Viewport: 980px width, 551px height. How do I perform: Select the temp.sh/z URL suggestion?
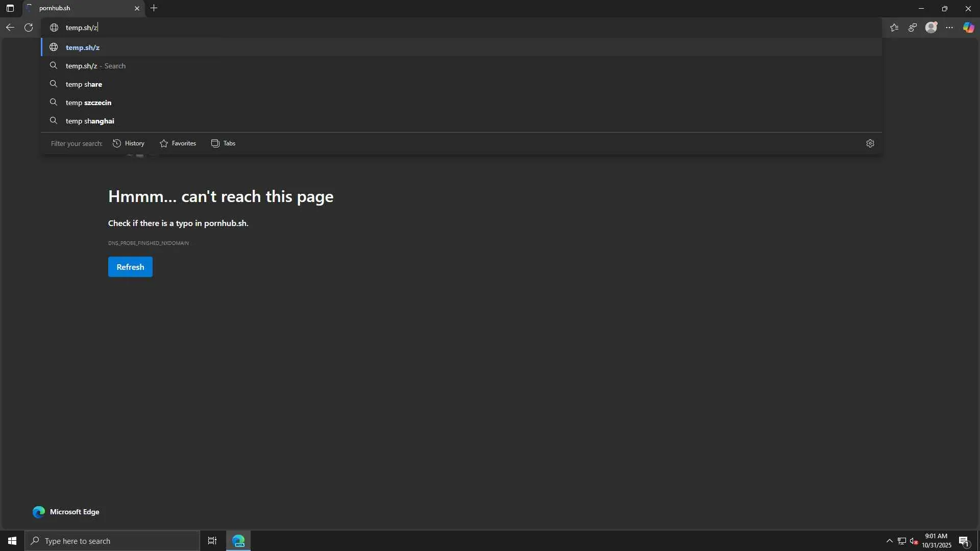coord(83,47)
